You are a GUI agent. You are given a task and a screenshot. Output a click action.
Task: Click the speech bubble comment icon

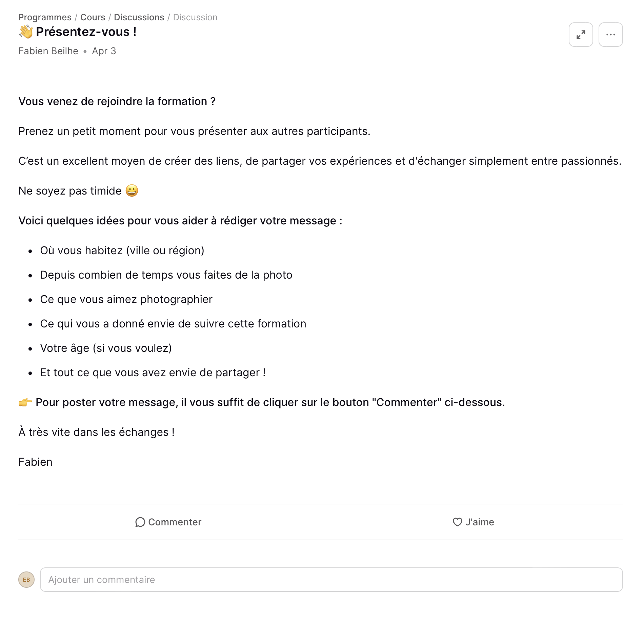pos(140,522)
